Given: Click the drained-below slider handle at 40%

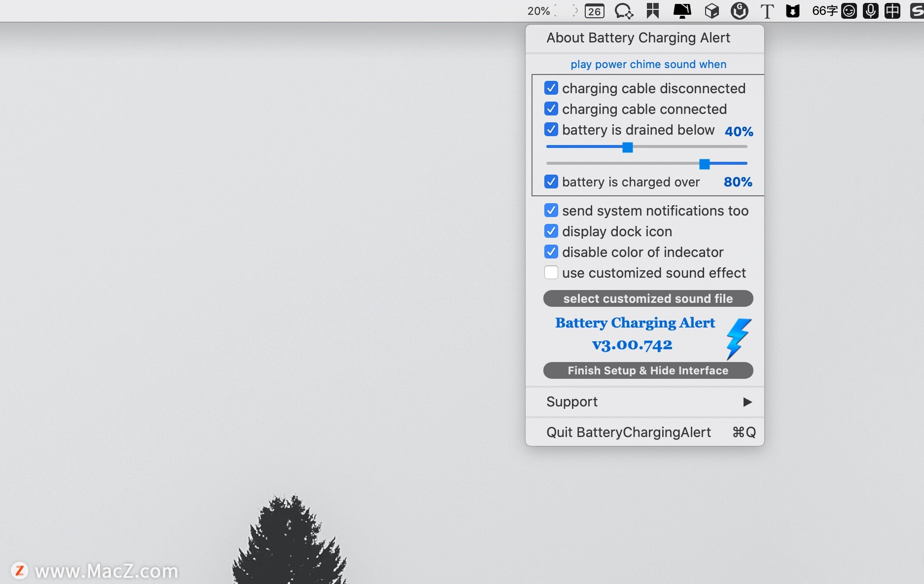Looking at the screenshot, I should [x=627, y=147].
